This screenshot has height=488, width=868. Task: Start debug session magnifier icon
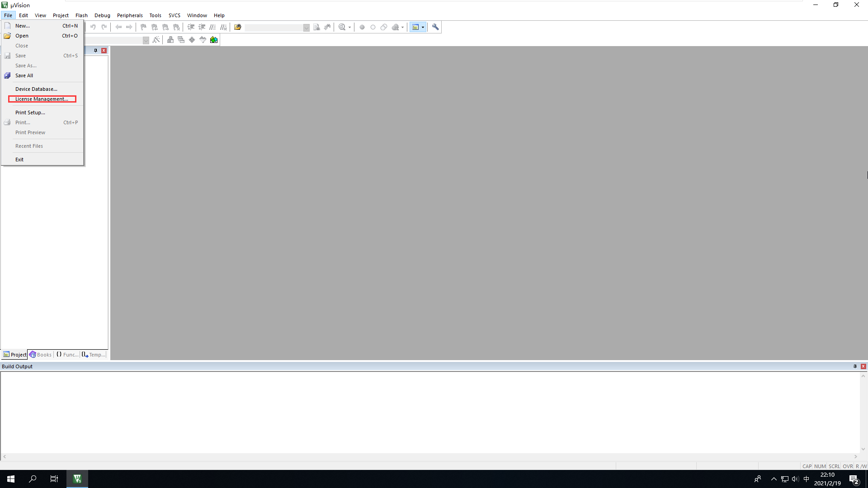[342, 27]
